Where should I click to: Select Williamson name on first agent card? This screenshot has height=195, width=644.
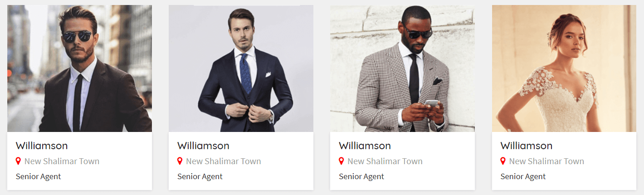42,146
